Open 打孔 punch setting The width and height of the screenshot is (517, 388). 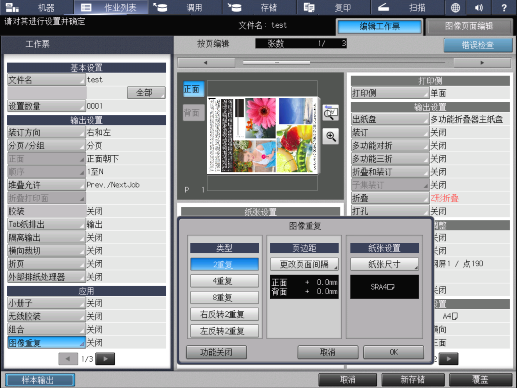[x=390, y=211]
